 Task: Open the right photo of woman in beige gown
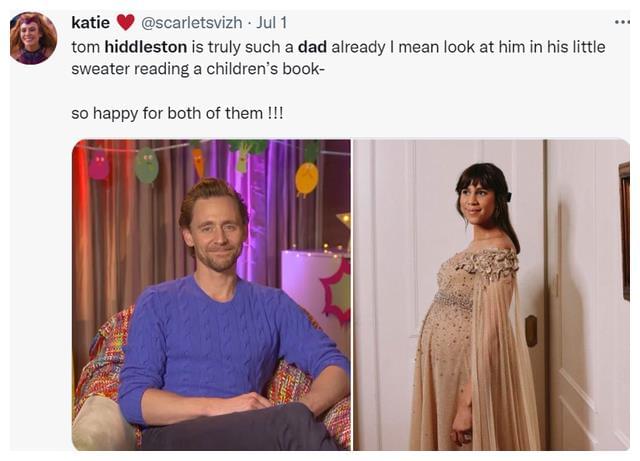pyautogui.click(x=491, y=295)
